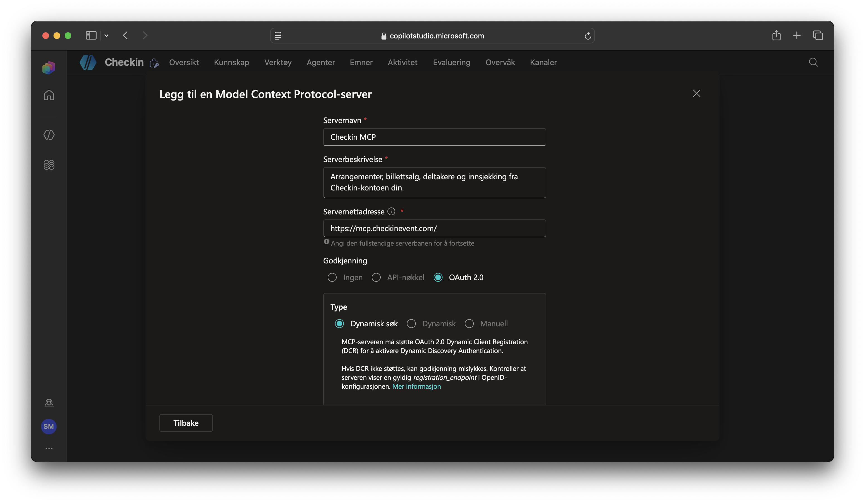Open the Evaluering tab
This screenshot has width=865, height=504.
coord(451,62)
